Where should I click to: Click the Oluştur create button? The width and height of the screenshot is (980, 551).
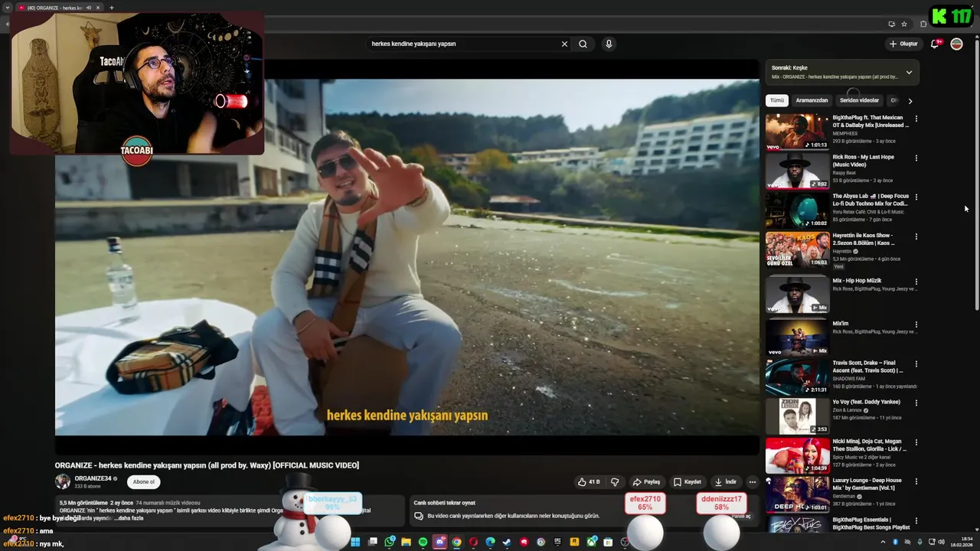(903, 44)
